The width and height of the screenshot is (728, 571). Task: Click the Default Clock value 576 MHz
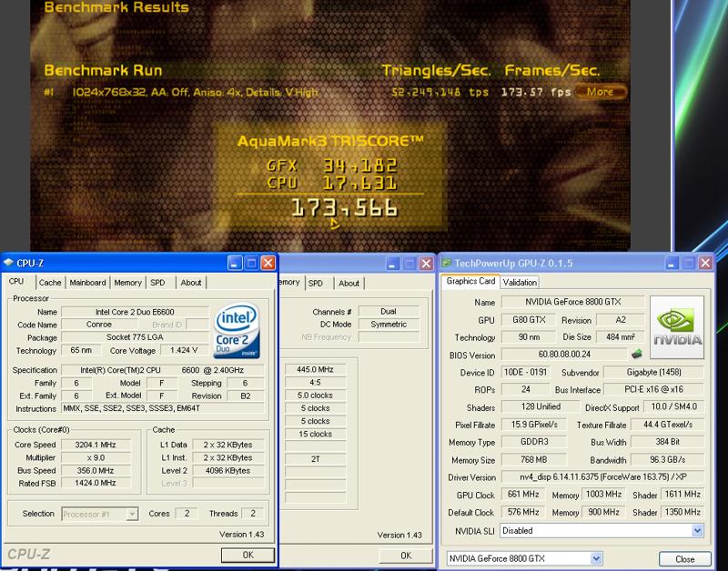[x=523, y=512]
